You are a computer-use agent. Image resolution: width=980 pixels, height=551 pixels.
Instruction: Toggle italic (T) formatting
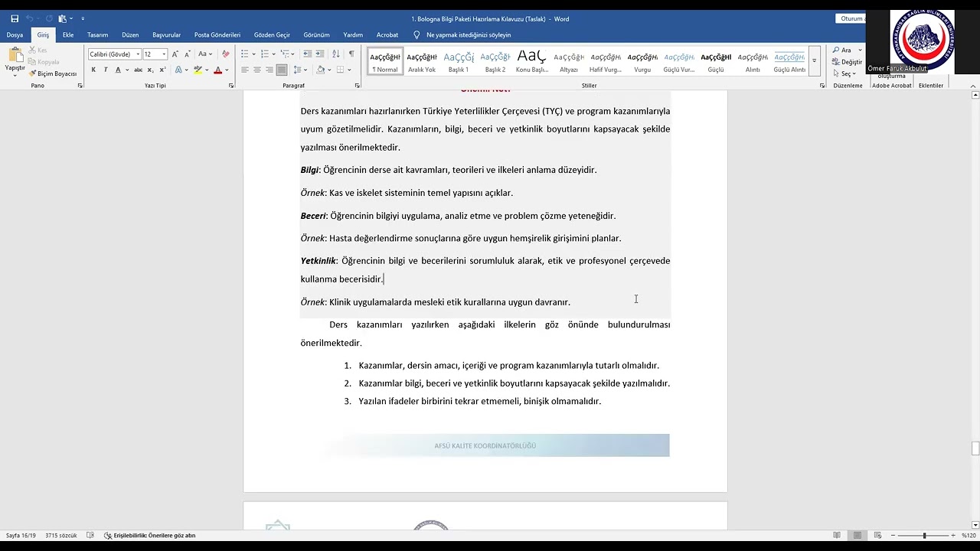coord(105,70)
